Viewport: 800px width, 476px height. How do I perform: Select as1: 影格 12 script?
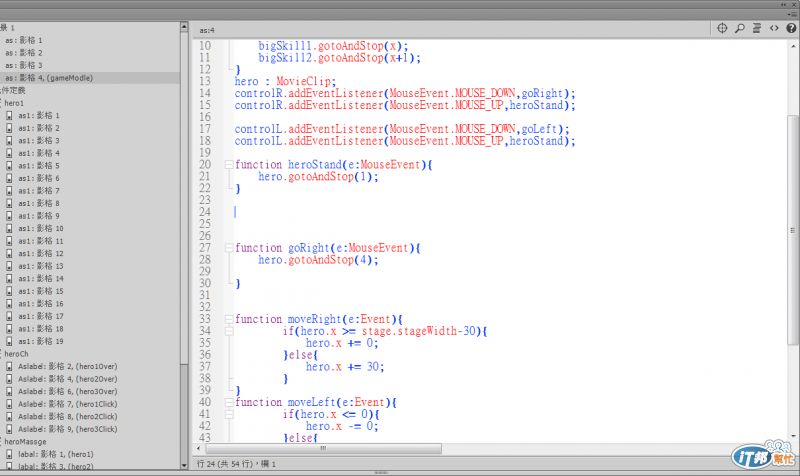[x=41, y=253]
